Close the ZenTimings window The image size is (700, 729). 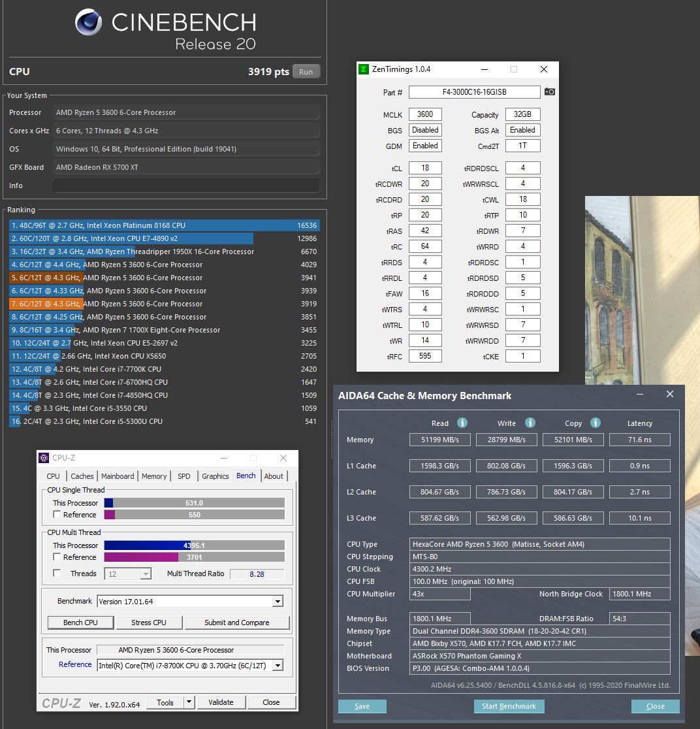(544, 69)
